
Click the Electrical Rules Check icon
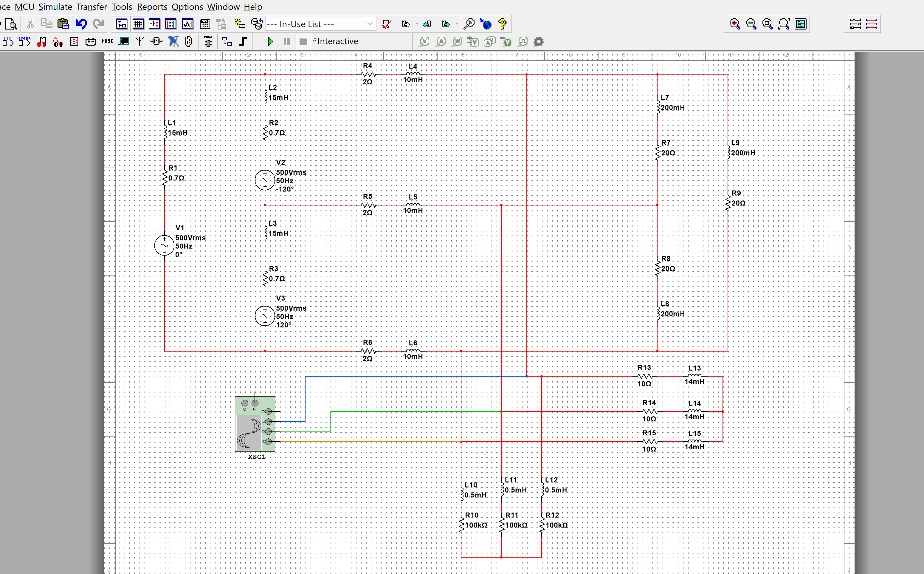387,24
